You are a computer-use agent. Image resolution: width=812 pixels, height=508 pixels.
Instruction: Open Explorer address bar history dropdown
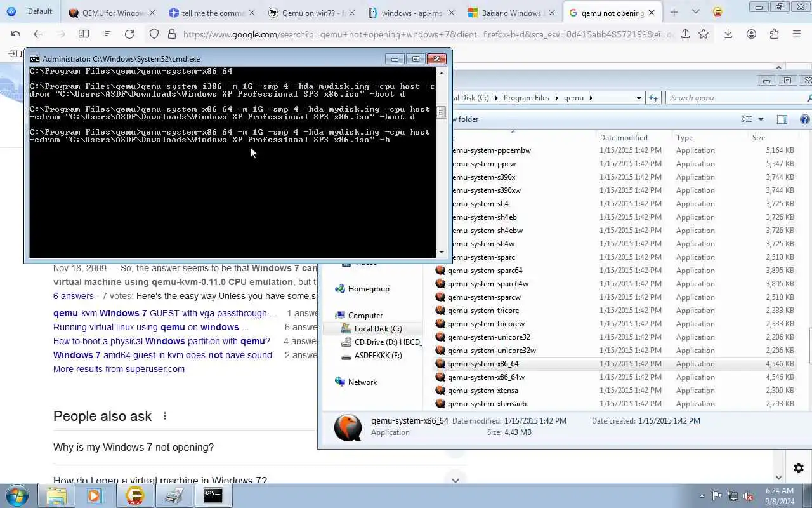click(x=639, y=98)
